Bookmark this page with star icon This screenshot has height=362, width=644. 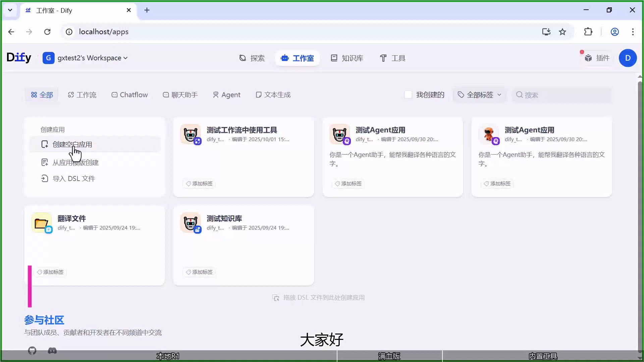[562, 32]
